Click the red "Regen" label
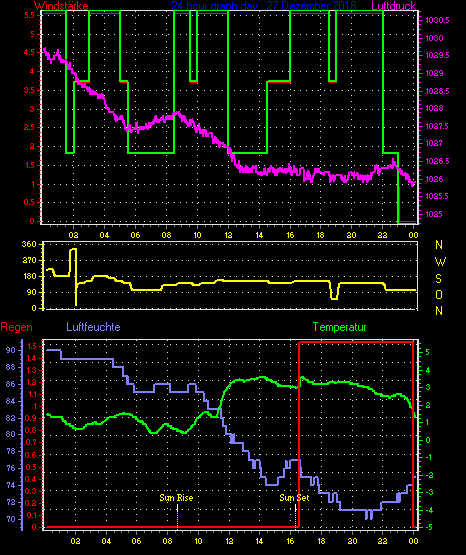 click(x=16, y=327)
